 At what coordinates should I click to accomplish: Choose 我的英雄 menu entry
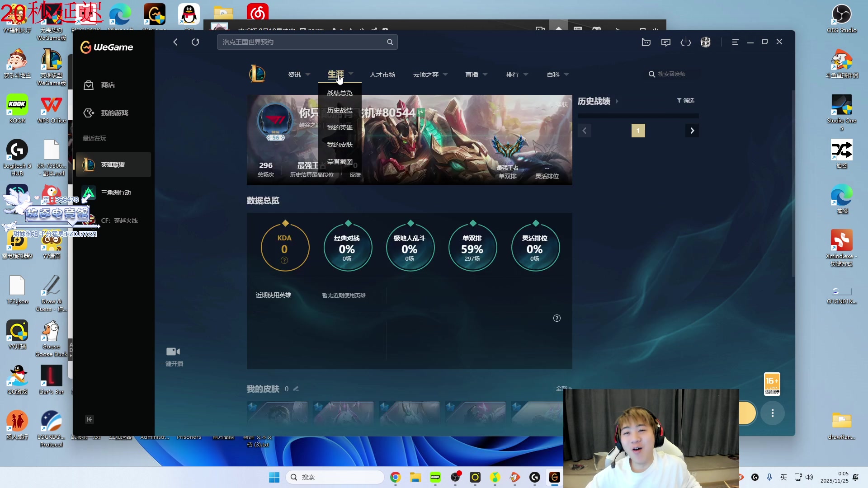[x=340, y=127]
